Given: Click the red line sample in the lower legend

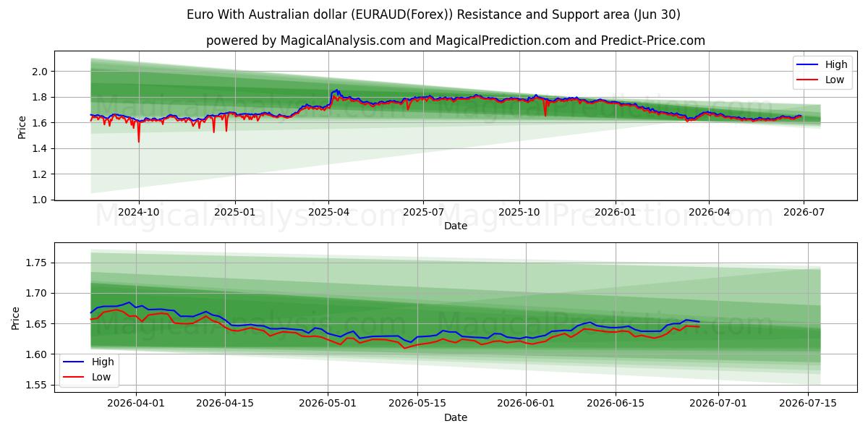Looking at the screenshot, I should point(75,378).
